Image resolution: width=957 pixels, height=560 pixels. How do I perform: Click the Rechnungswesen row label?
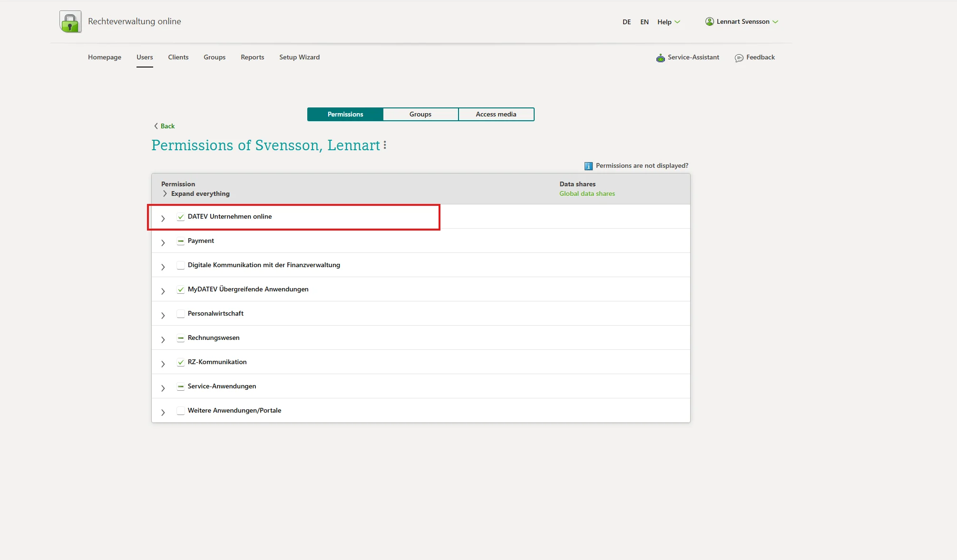[214, 338]
